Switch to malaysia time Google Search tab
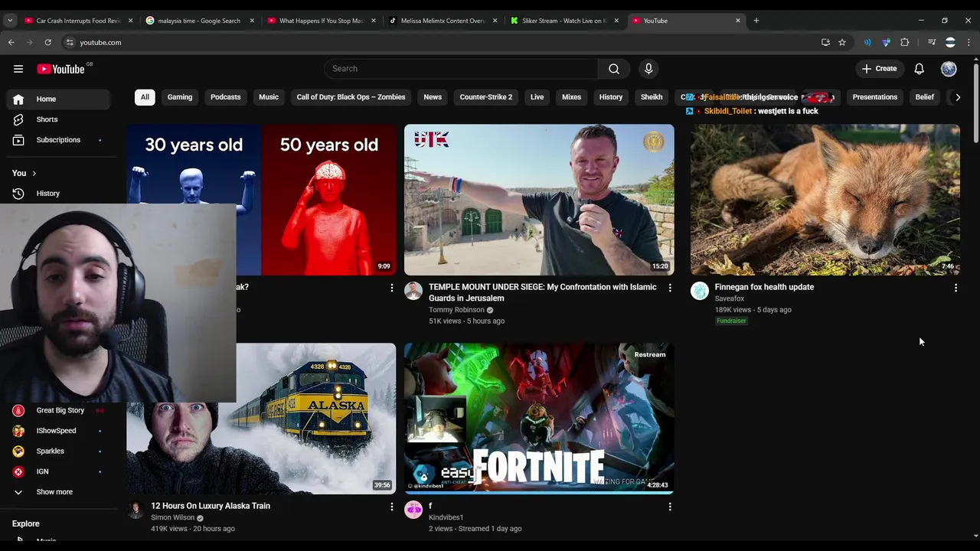Viewport: 980px width, 551px height. click(199, 21)
